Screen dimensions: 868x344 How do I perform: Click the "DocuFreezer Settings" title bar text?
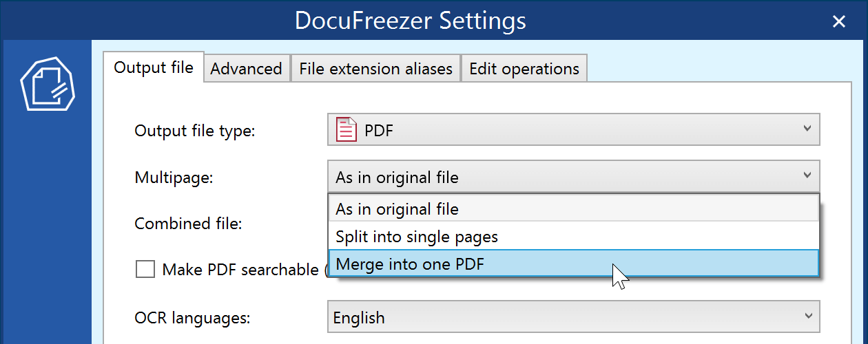click(410, 21)
